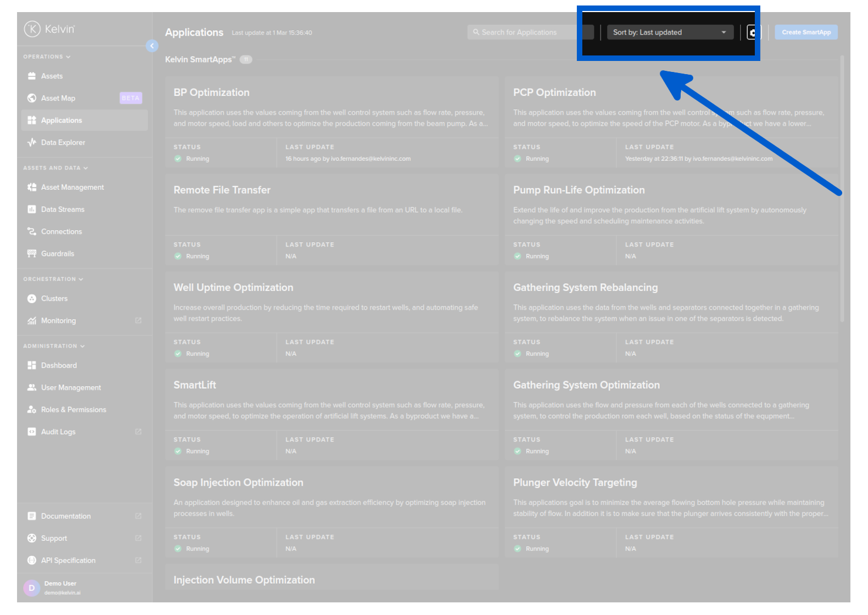Click the Data Explorer pulse icon
The height and width of the screenshot is (615, 868).
[x=32, y=143]
